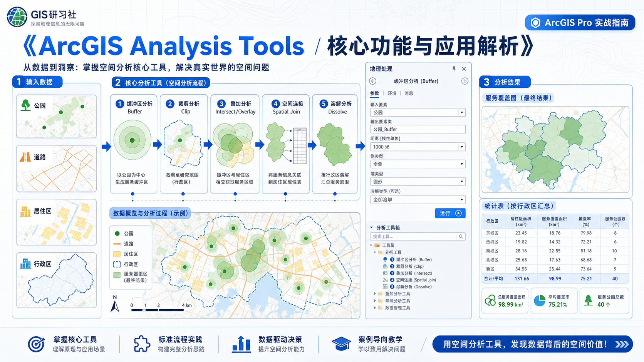Click the pie chart icon for 平均覆盖率
The width and height of the screenshot is (644, 362).
click(x=540, y=300)
